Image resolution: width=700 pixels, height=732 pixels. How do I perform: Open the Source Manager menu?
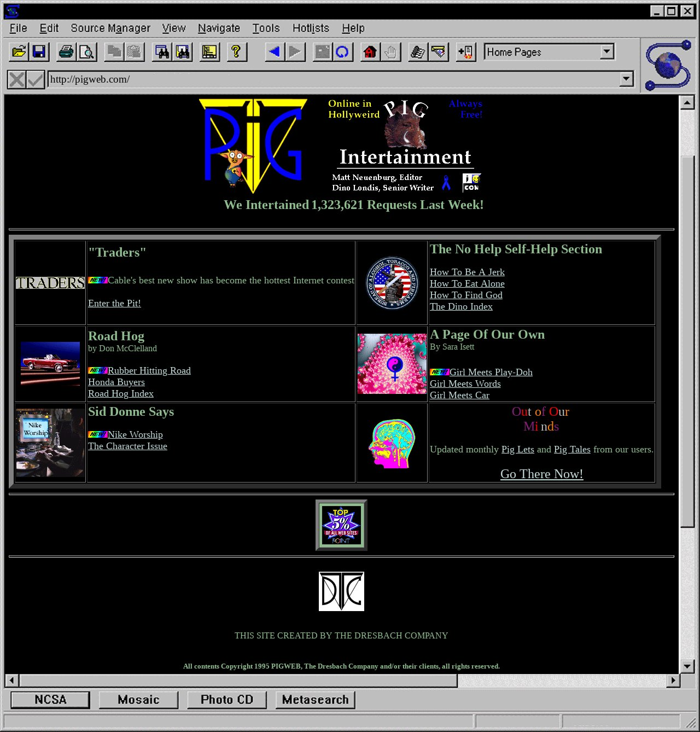click(x=110, y=28)
